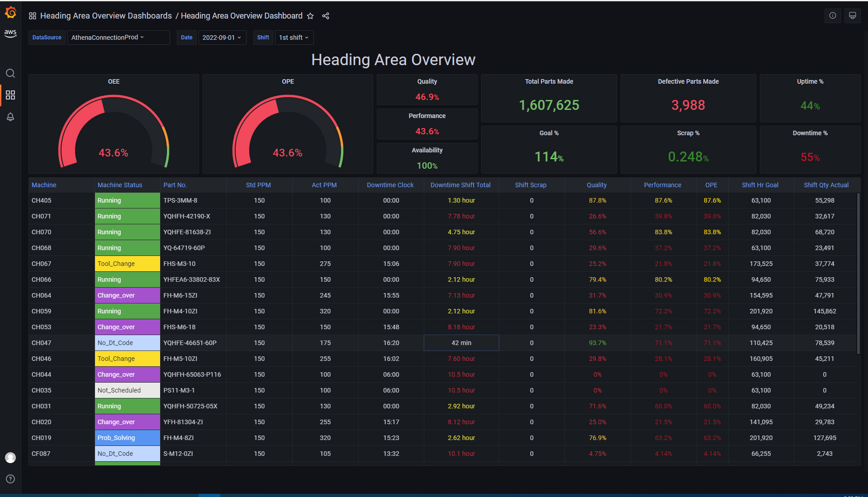This screenshot has height=497, width=868.
Task: Click the Grafana logo home icon
Action: tap(10, 13)
